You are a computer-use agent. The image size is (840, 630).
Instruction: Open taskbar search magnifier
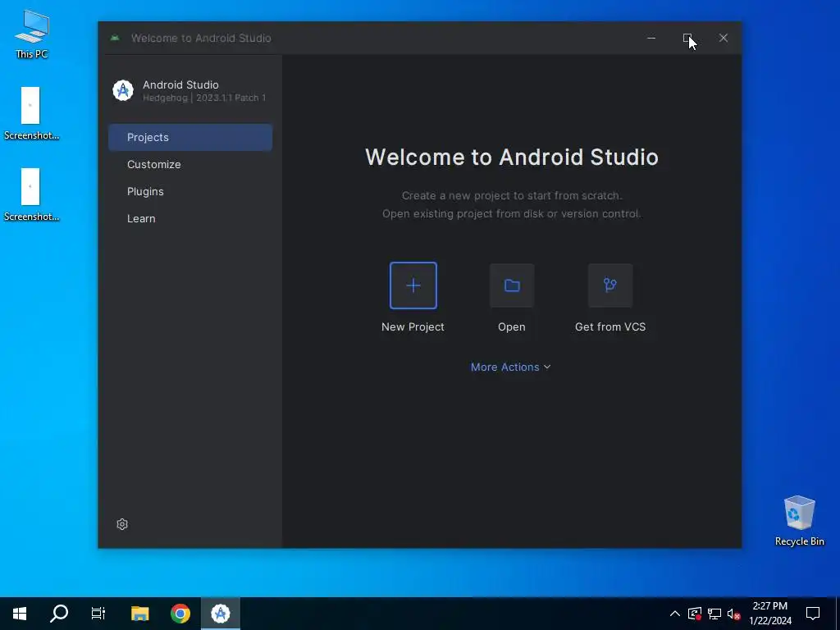click(59, 614)
